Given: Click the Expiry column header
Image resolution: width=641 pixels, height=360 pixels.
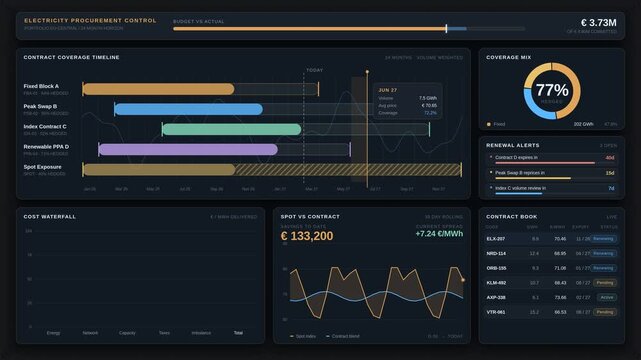Looking at the screenshot, I should pyautogui.click(x=580, y=227).
